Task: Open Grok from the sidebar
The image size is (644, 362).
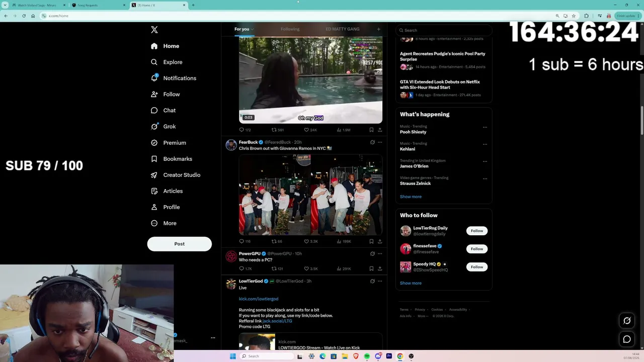Action: (x=163, y=126)
